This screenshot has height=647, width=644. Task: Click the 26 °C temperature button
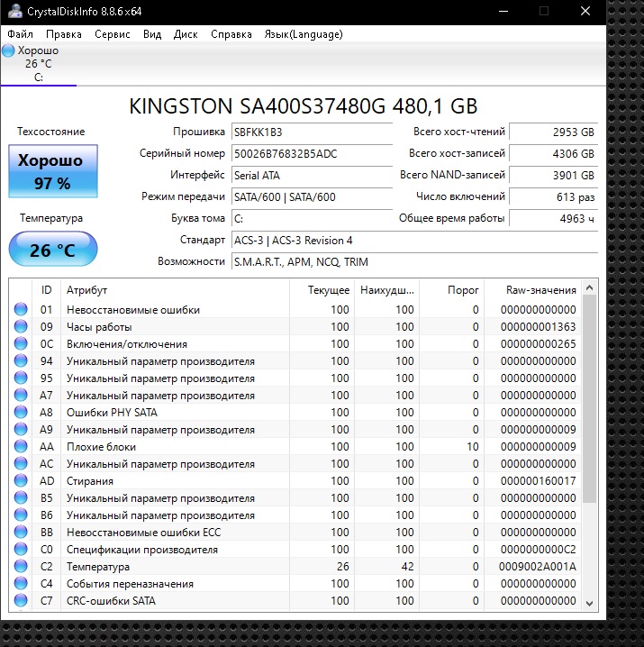pos(53,250)
